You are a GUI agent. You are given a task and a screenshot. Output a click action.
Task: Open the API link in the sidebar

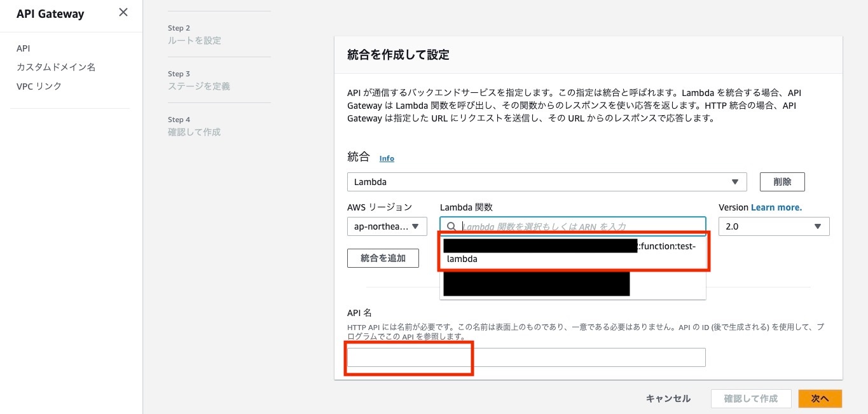point(23,48)
